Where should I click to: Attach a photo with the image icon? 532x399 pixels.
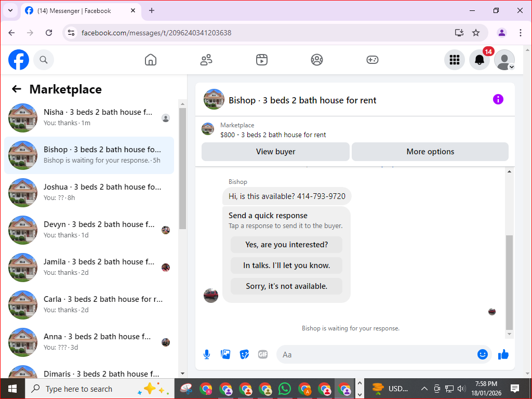click(x=225, y=354)
